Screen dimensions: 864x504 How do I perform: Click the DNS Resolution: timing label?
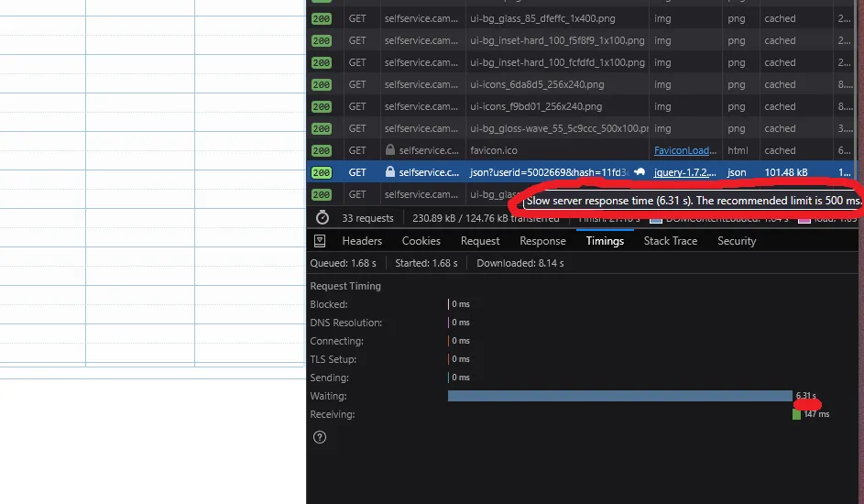coord(346,323)
